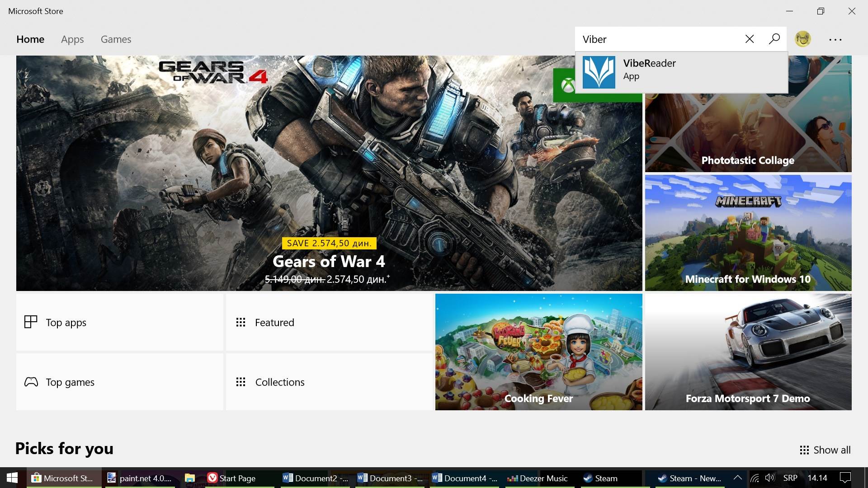The height and width of the screenshot is (488, 868).
Task: Open the volume control in system tray
Action: [x=770, y=478]
